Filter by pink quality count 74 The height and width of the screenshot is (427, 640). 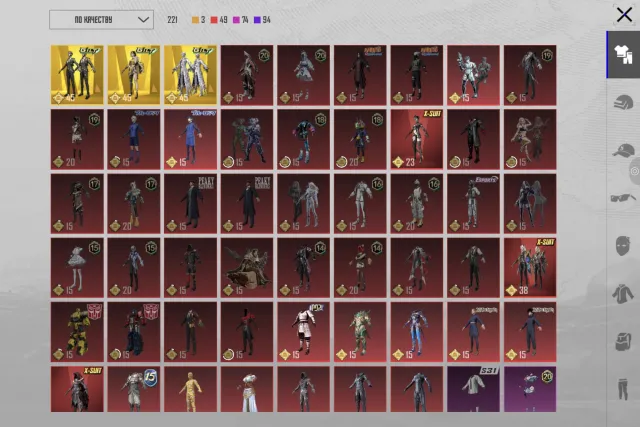[x=240, y=20]
